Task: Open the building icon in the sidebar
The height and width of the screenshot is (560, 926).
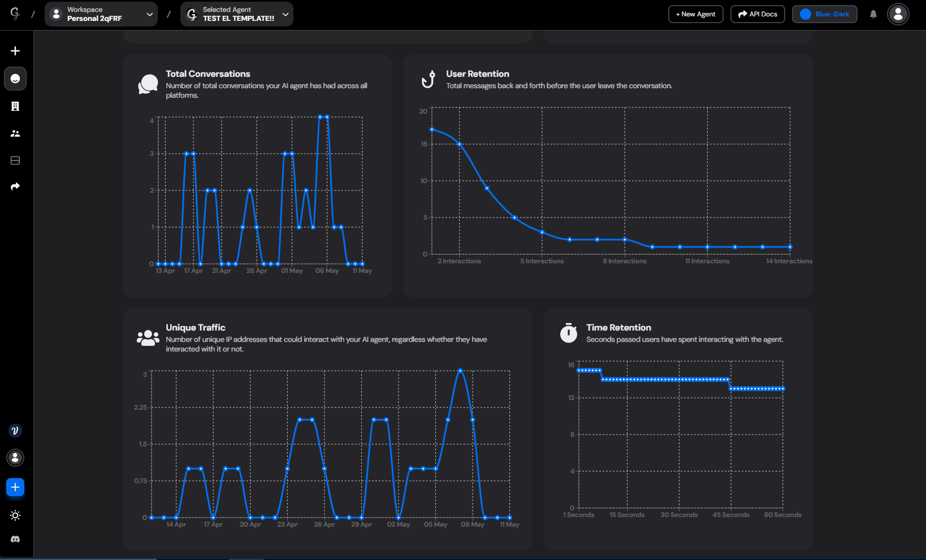Action: [15, 106]
